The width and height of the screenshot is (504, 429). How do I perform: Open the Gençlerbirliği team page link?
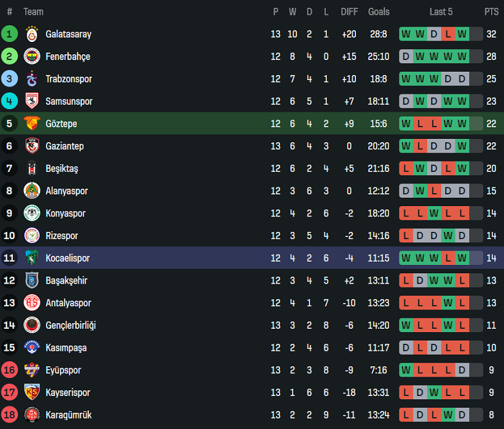(70, 326)
